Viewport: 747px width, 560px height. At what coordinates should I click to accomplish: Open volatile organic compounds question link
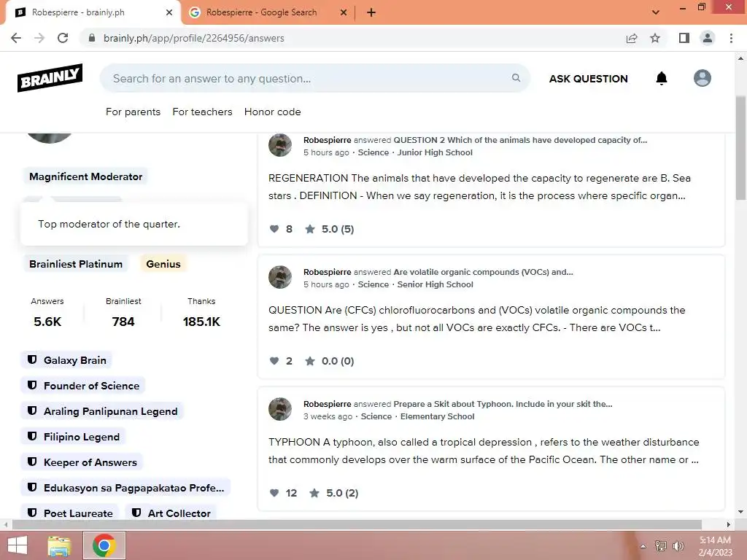(483, 272)
